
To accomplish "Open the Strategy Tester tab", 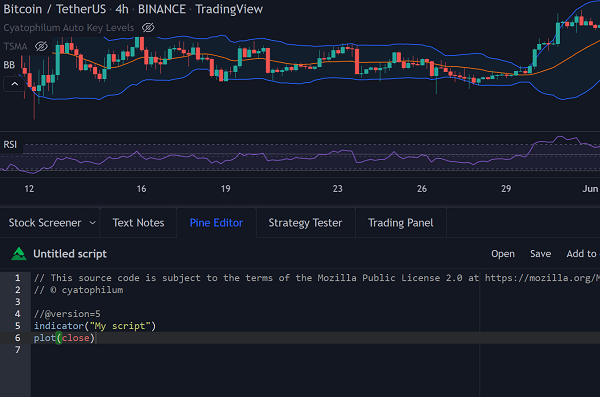I will coord(305,223).
